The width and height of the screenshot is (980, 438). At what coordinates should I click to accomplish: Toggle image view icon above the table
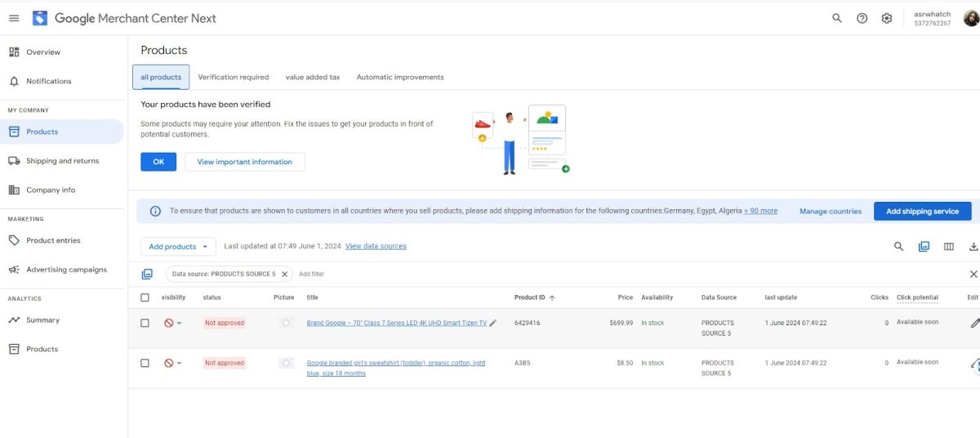click(x=924, y=246)
